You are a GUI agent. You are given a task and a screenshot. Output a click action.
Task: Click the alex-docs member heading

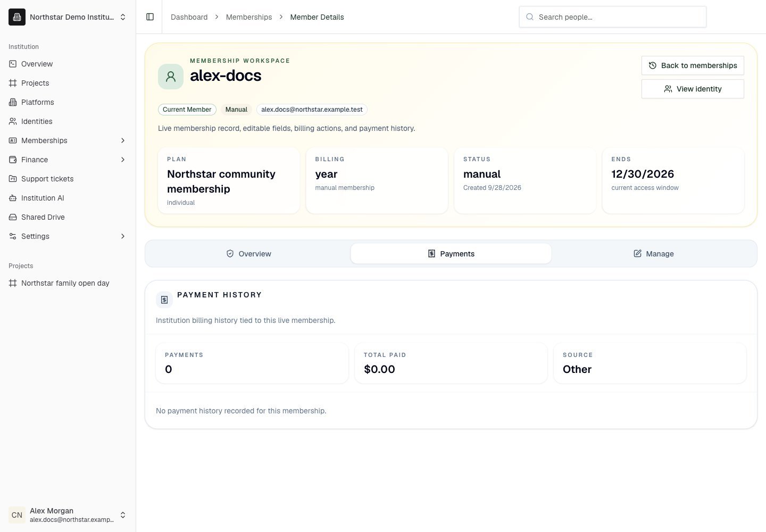pos(226,76)
